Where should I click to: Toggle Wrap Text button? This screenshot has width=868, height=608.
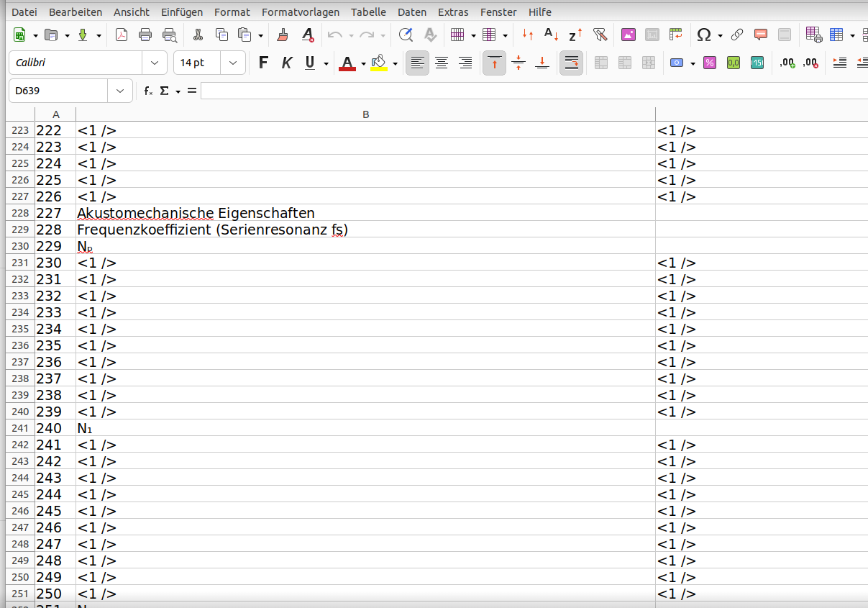(571, 63)
